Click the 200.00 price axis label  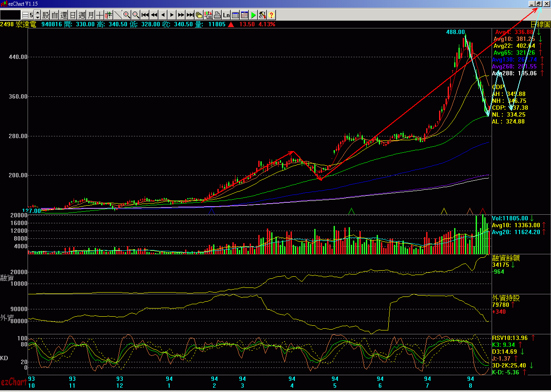(x=18, y=175)
